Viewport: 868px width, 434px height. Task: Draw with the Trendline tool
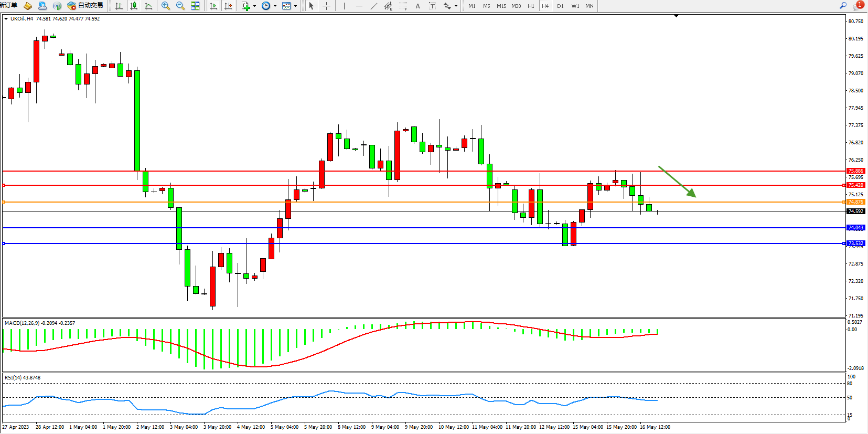(374, 6)
